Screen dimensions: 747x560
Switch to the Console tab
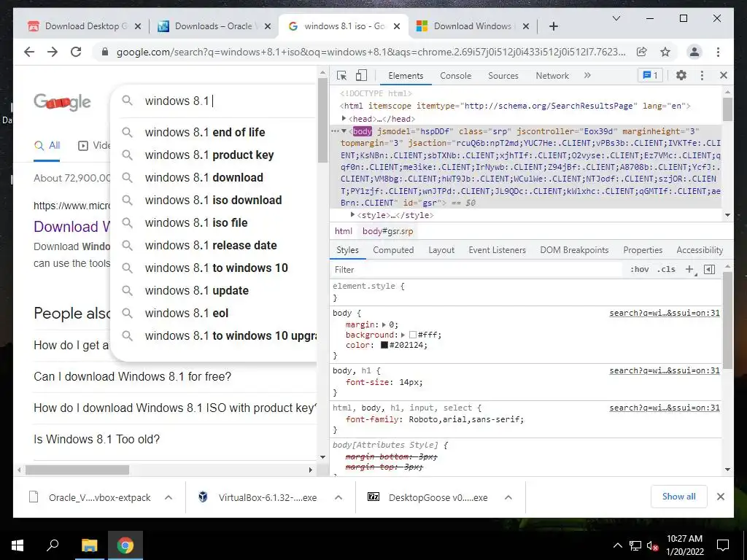click(x=455, y=76)
